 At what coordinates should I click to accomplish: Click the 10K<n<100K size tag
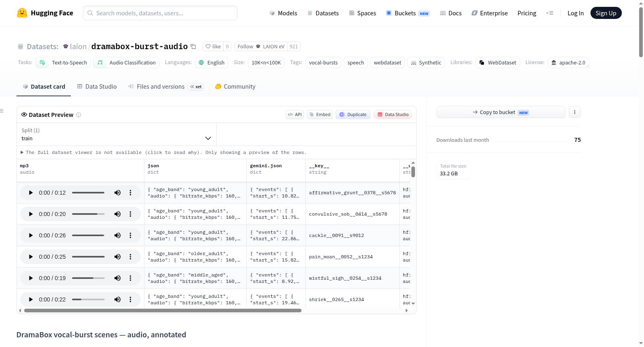click(x=266, y=62)
